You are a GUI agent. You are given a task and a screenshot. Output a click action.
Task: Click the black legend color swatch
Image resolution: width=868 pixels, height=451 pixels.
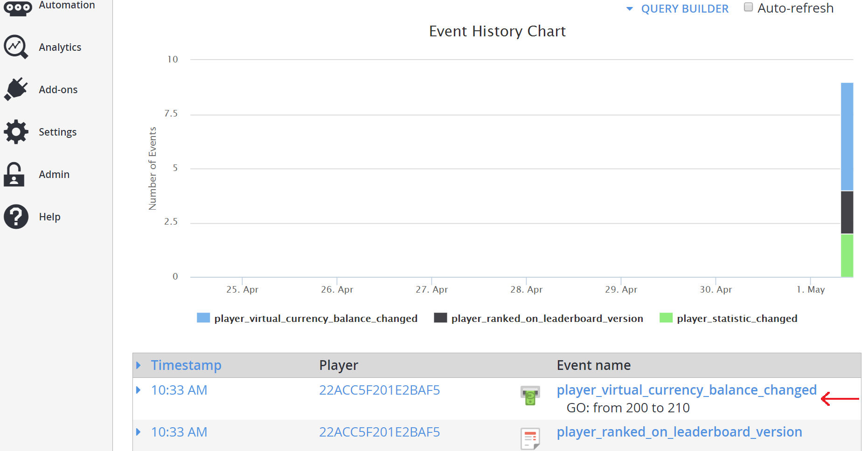(x=441, y=318)
